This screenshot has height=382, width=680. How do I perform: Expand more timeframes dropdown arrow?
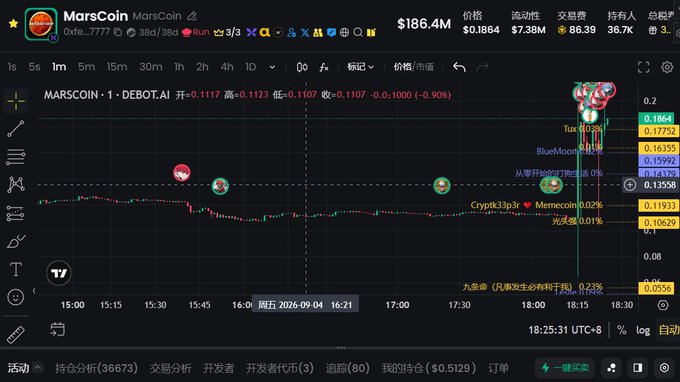point(272,67)
